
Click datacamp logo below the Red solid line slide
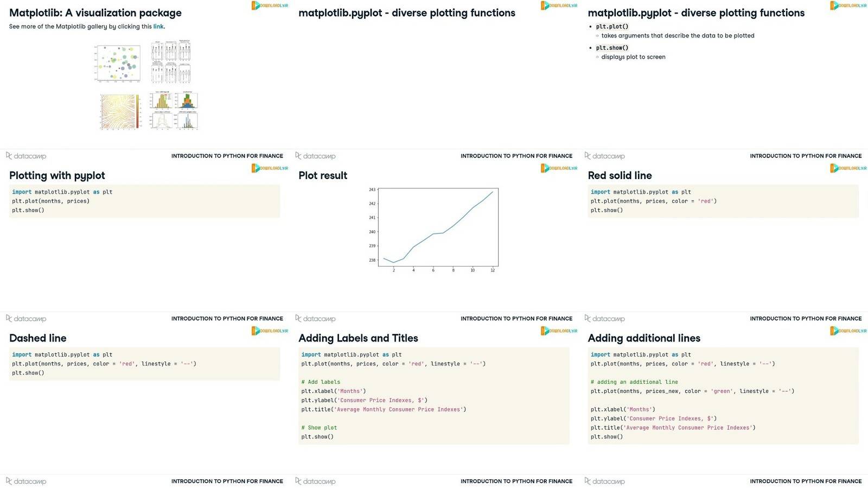(x=604, y=319)
